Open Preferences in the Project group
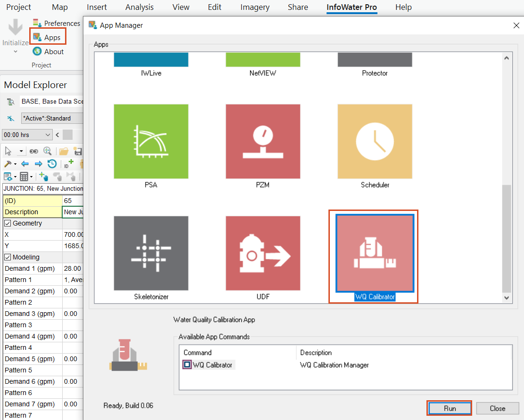The height and width of the screenshot is (420, 524). coord(56,23)
